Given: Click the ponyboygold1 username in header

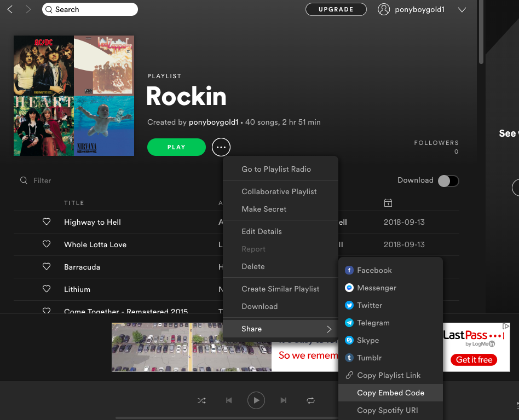Looking at the screenshot, I should [419, 10].
